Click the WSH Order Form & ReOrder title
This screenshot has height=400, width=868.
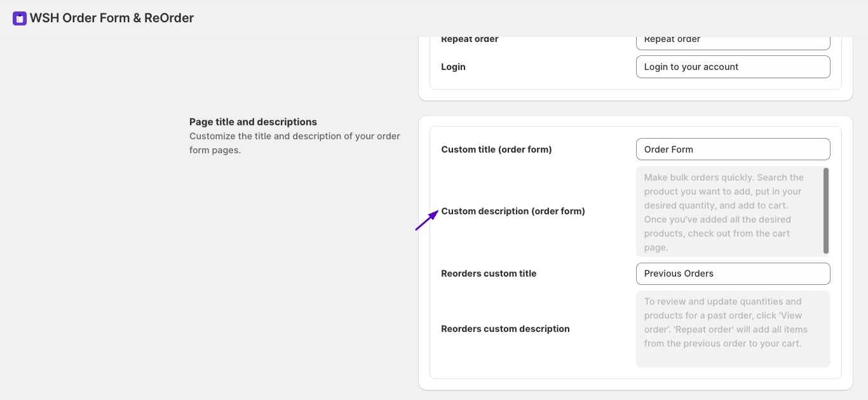click(x=112, y=18)
